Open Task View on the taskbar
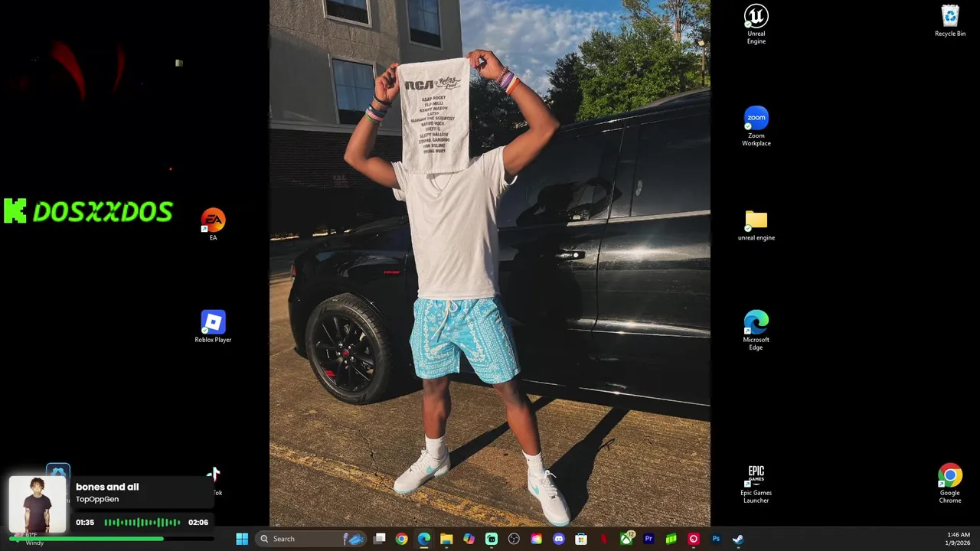980x551 pixels. coord(379,539)
